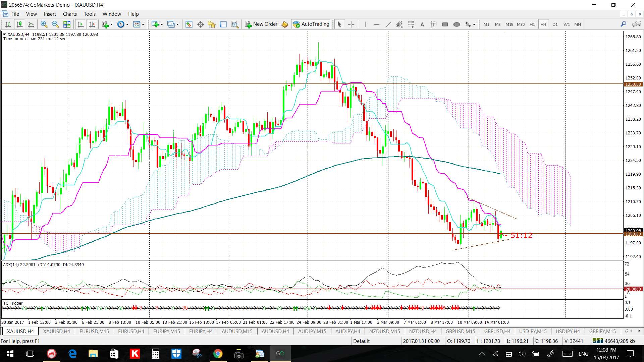Open the Charts menu
The height and width of the screenshot is (362, 644).
(70, 14)
